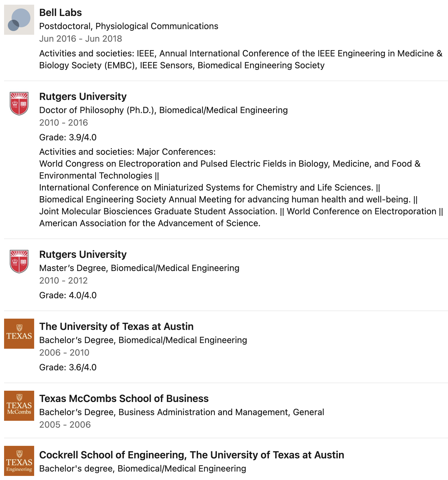This screenshot has width=448, height=480.
Task: Open the Rutgers shield logo beside the Ph.D. entry
Action: pos(19,103)
